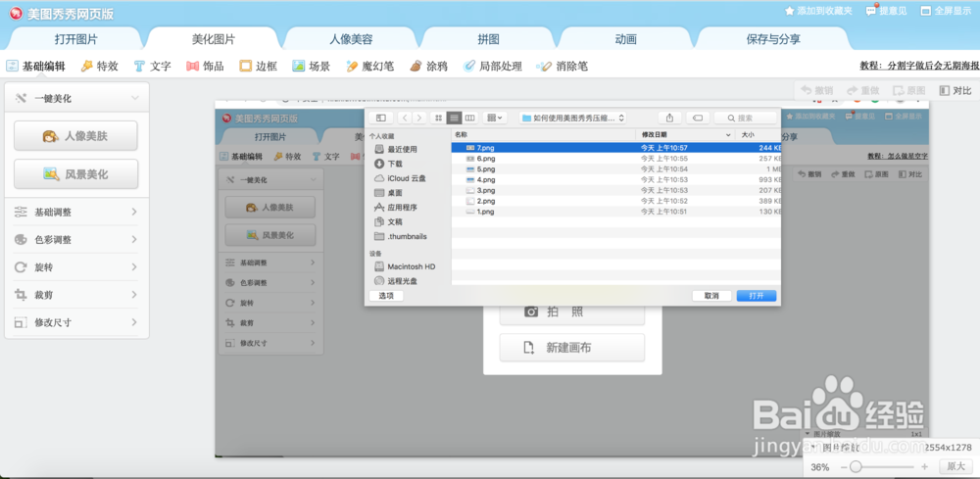Click 添加到收藏夹 star in the top header
Screen dimensions: 980x479
point(818,11)
